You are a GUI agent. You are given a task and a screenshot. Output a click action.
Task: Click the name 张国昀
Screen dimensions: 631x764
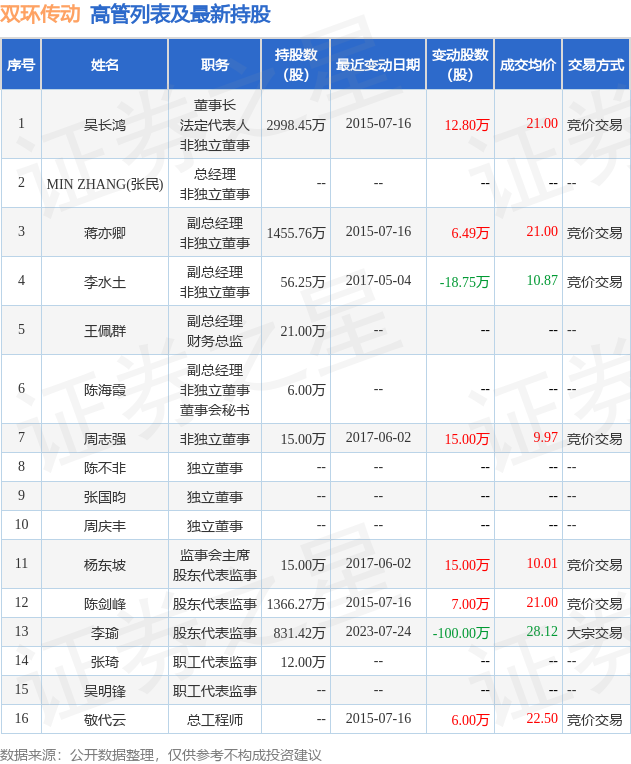tap(105, 497)
